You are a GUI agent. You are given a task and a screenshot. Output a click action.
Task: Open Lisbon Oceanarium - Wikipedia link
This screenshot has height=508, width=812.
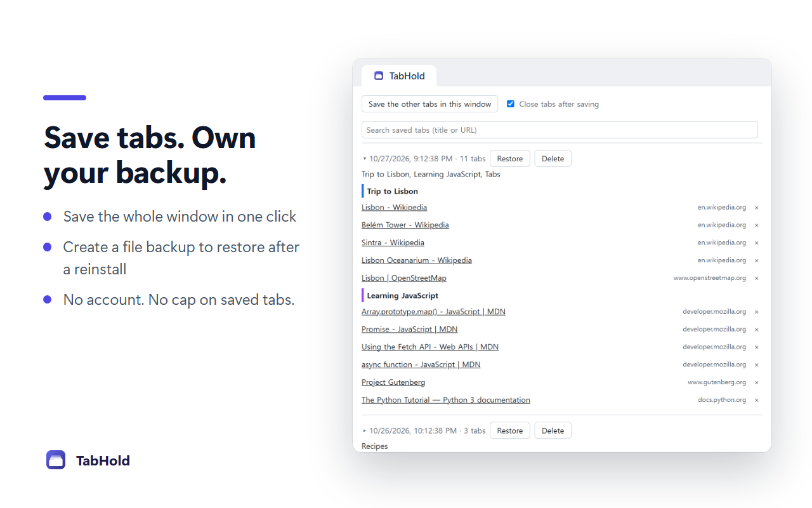pyautogui.click(x=417, y=260)
